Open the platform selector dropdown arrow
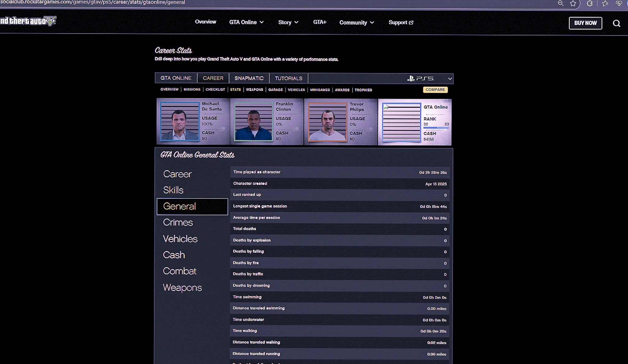Viewport: 628px width, 364px height. pyautogui.click(x=450, y=79)
